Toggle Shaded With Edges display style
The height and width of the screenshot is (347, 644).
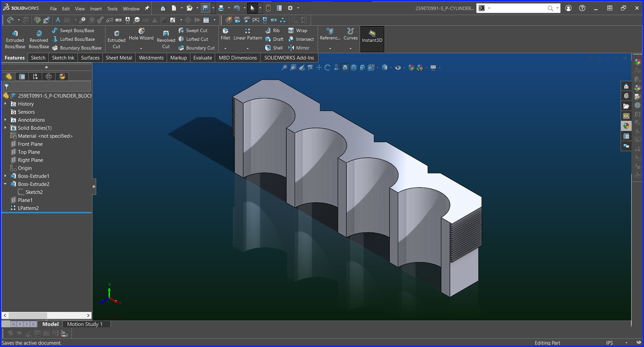[x=345, y=68]
